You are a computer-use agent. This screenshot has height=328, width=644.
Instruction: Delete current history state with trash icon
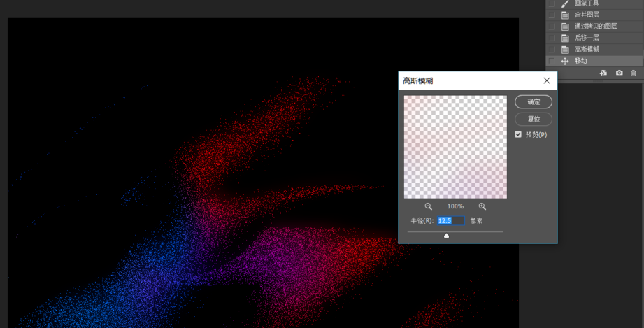(634, 73)
